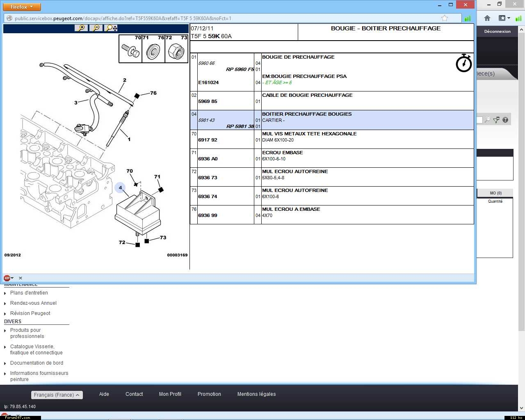Click callout 4 in the parts diagram
Image resolution: width=525 pixels, height=420 pixels.
120,188
